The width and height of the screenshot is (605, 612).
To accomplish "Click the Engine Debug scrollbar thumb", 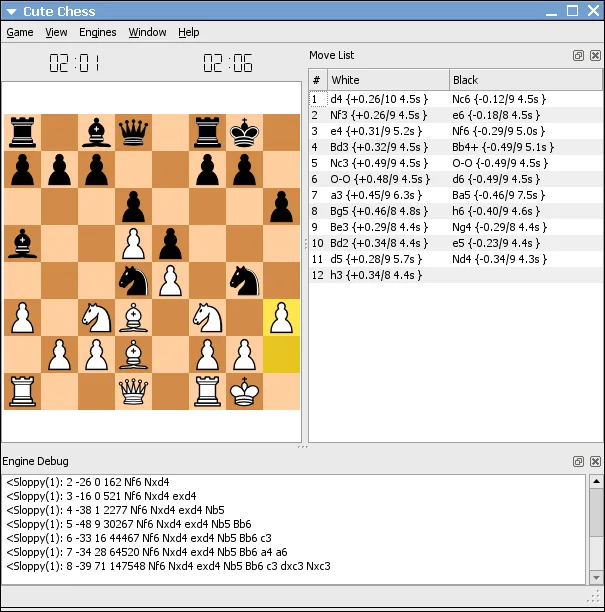I will coord(596,513).
